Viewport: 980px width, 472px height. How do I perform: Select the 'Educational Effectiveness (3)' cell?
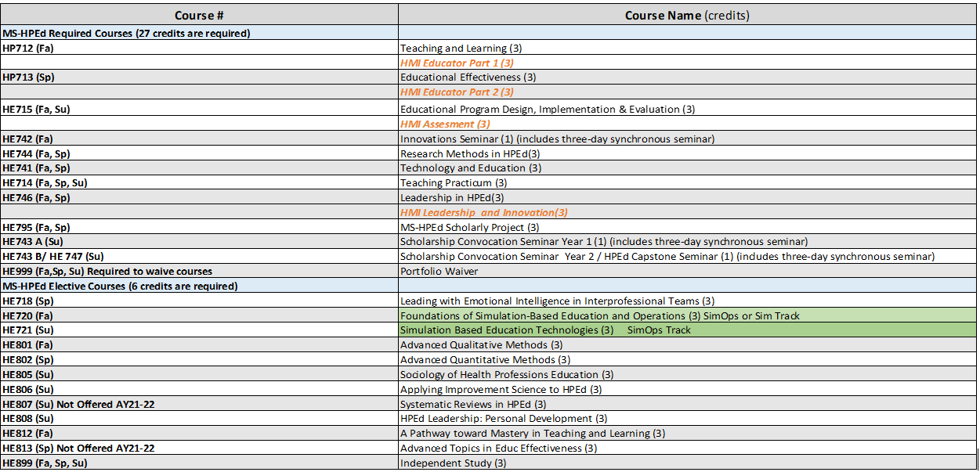468,77
